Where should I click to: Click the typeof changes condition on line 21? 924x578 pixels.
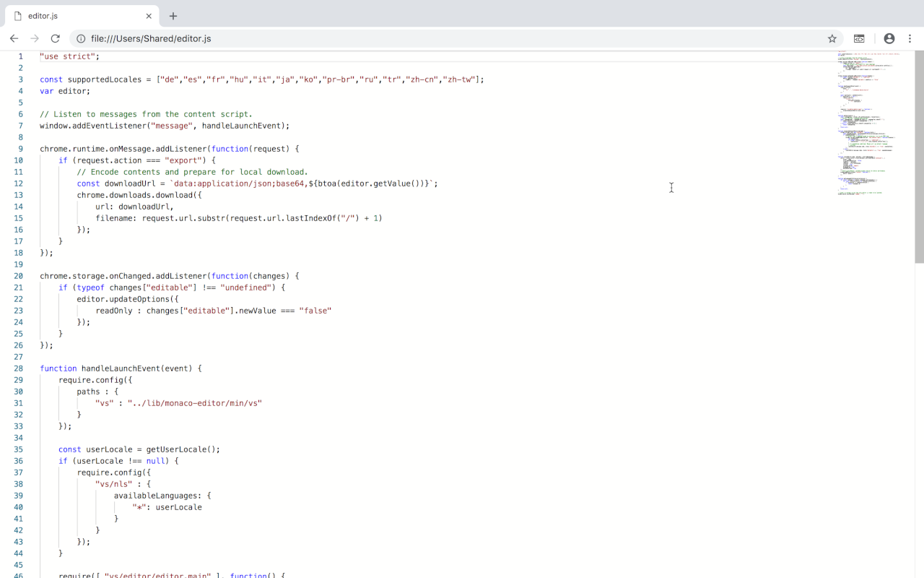click(172, 288)
